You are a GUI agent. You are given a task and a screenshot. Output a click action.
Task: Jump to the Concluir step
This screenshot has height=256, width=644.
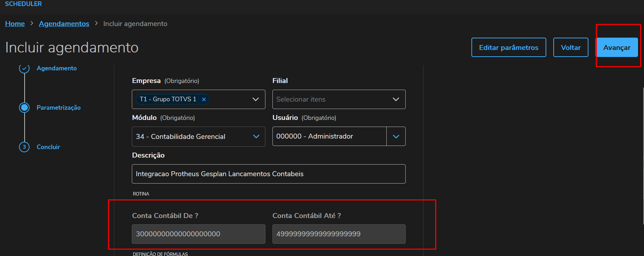coord(48,147)
